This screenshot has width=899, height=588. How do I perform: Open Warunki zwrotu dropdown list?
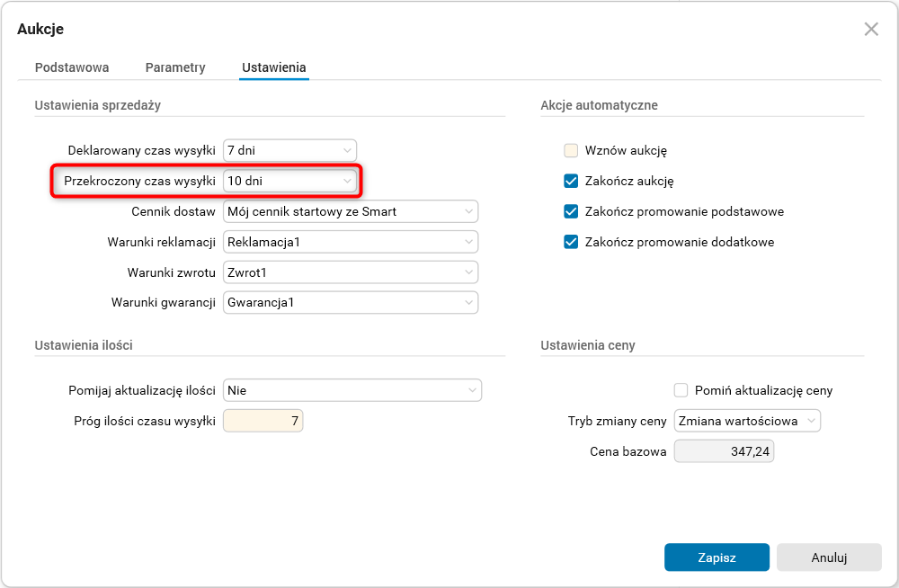click(351, 272)
